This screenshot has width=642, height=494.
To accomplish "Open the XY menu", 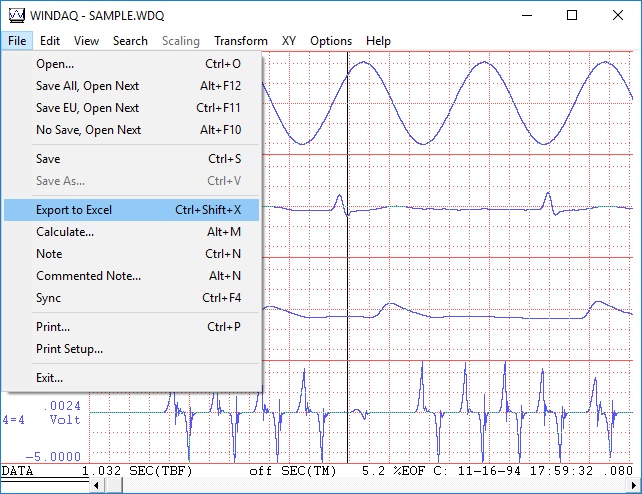I will click(x=289, y=41).
